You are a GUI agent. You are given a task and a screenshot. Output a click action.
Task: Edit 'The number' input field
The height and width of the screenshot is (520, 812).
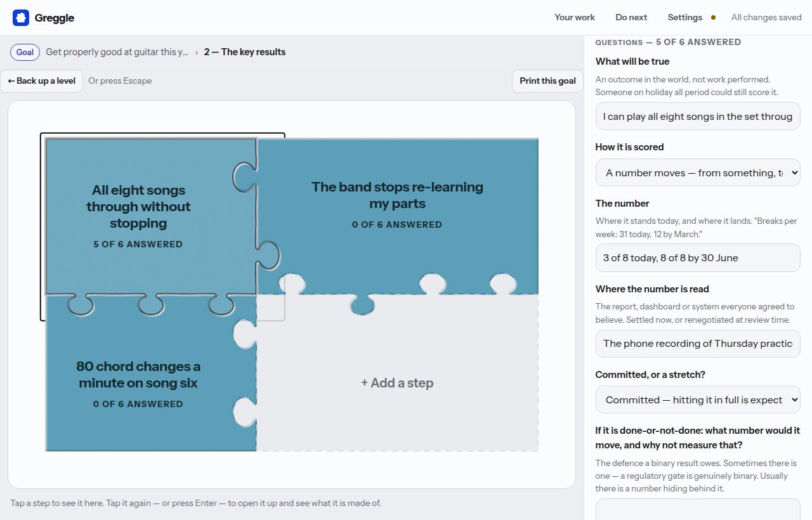tap(698, 258)
